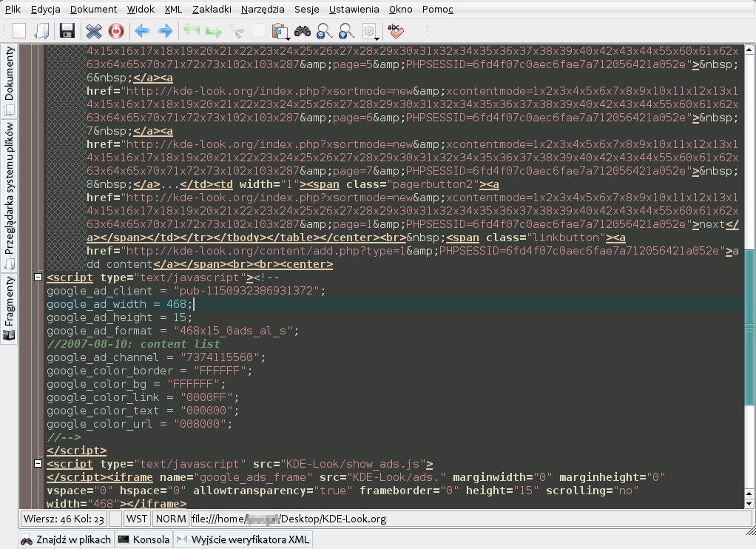Viewport: 756px width, 549px height.
Task: Open the Okno menu
Action: click(x=401, y=9)
